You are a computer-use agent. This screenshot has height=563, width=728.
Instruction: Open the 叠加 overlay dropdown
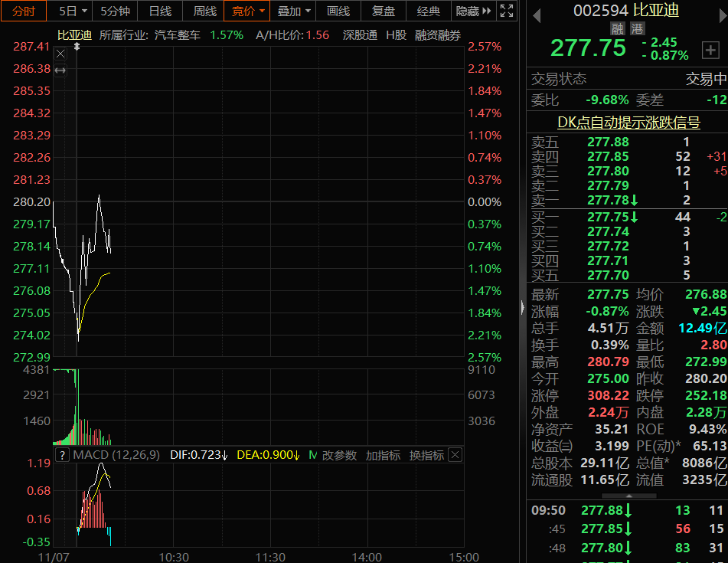293,11
